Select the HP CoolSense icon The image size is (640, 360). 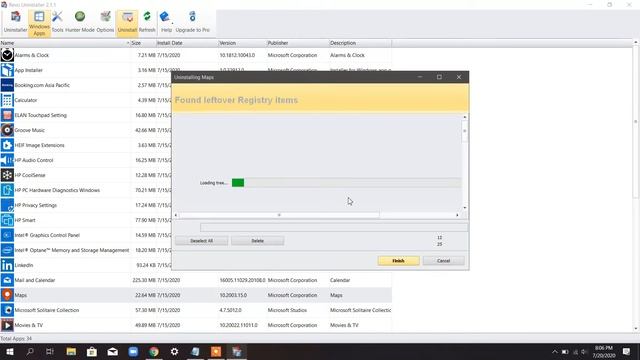tap(7, 175)
